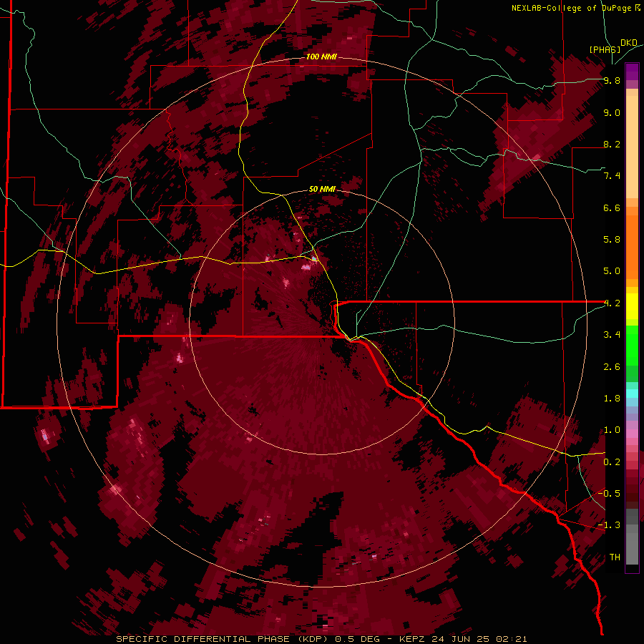This screenshot has height=644, width=644.
Task: Click the 1.0 value on the color scale
Action: coord(612,430)
